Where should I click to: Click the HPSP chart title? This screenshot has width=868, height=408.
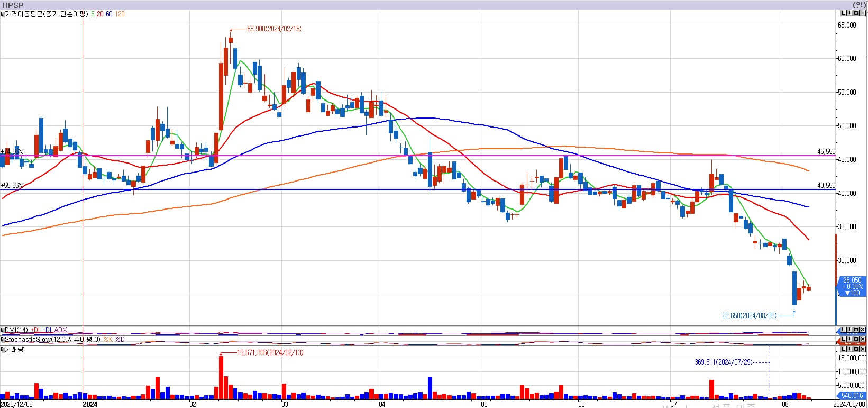[x=13, y=5]
